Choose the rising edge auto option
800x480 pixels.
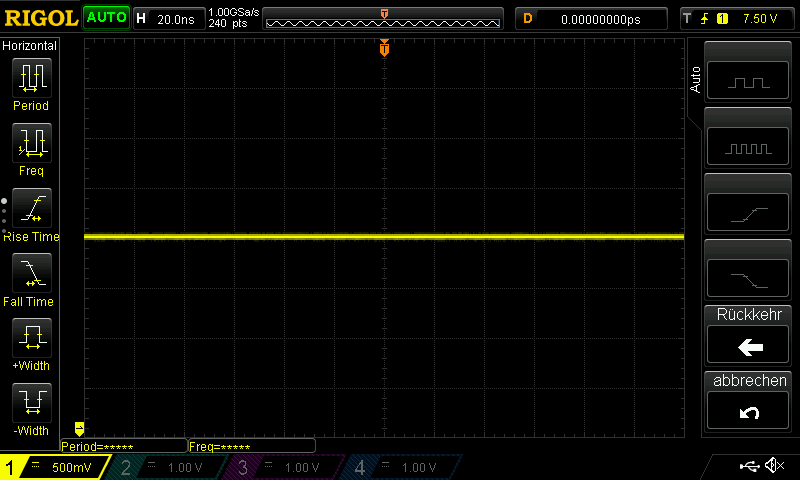click(748, 213)
